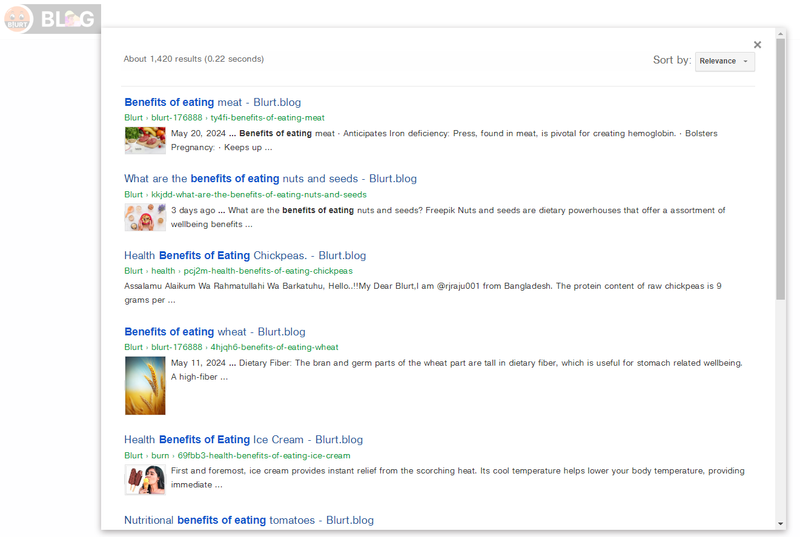Click the ty4fi-benefits-of-eating-meat URL breadcrumb
The height and width of the screenshot is (537, 800).
tap(267, 118)
